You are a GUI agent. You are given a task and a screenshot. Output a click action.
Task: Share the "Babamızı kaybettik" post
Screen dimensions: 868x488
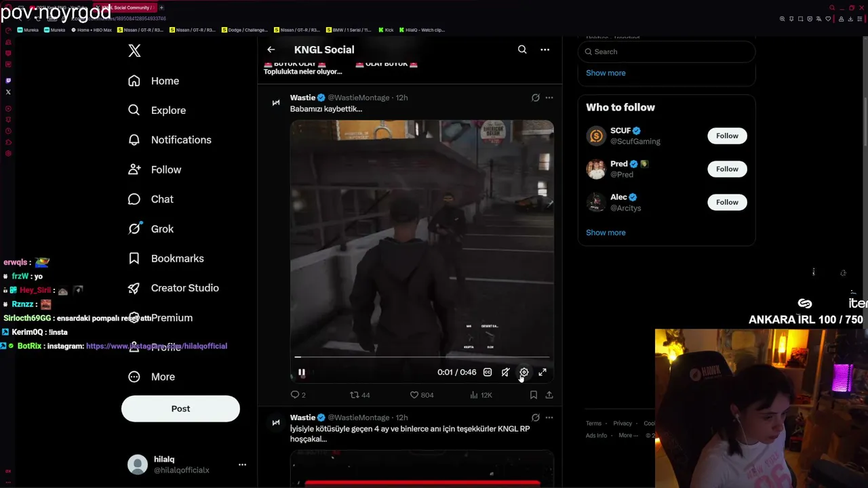click(x=549, y=394)
